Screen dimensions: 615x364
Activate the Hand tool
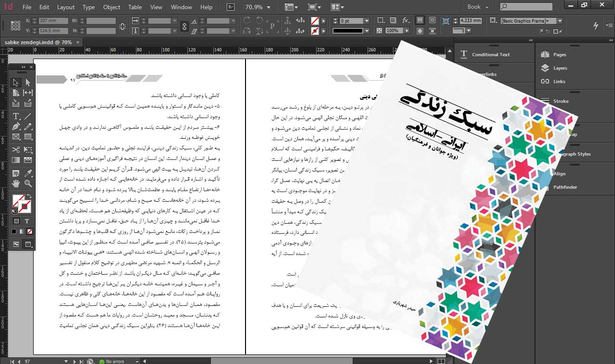tap(15, 184)
